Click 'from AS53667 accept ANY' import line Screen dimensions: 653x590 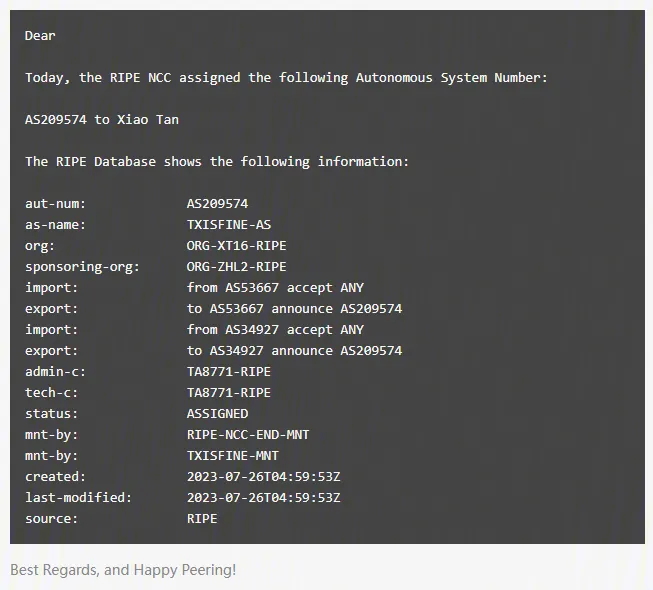coord(275,288)
